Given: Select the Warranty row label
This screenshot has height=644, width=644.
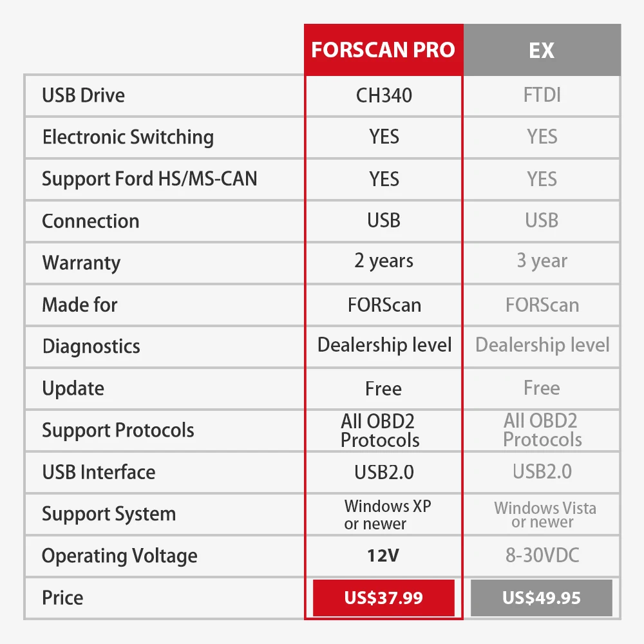Looking at the screenshot, I should point(81,263).
